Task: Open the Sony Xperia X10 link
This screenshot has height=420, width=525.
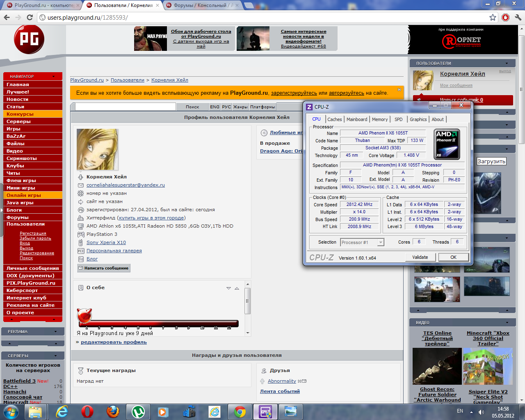Action: [106, 242]
